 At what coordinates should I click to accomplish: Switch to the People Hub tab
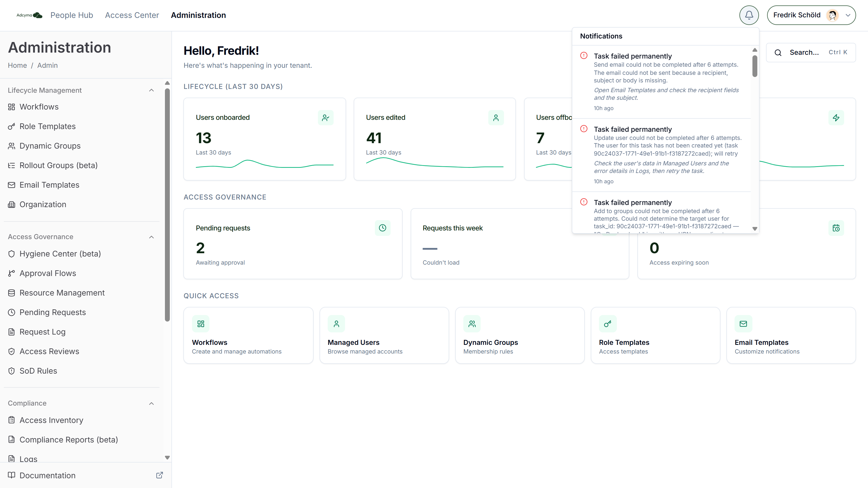point(72,15)
